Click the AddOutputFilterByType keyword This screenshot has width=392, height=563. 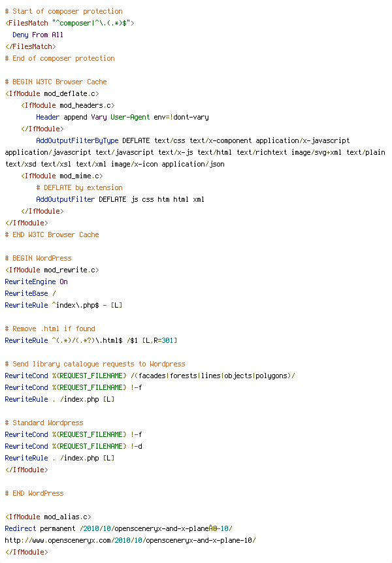tap(77, 141)
